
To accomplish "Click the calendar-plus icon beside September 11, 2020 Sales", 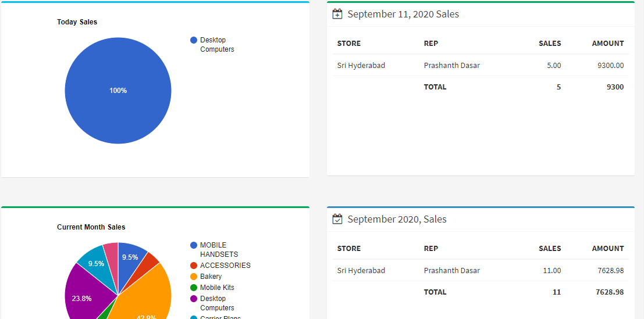I will [337, 14].
